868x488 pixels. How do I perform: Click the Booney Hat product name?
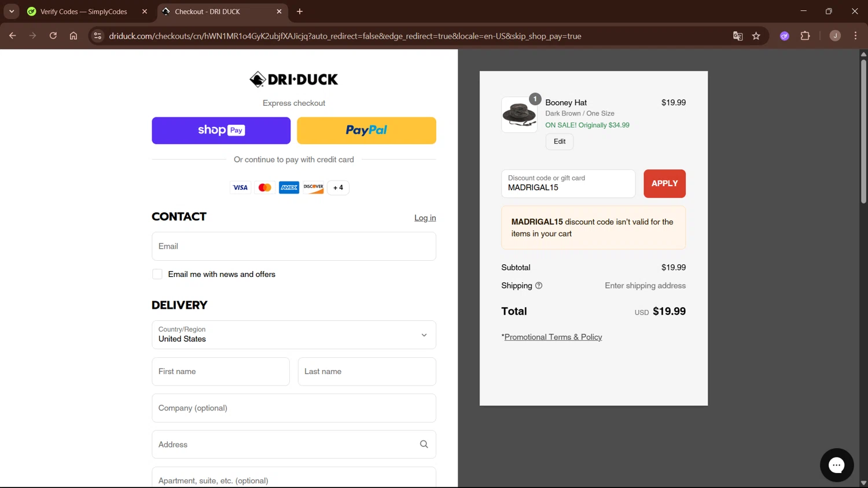point(566,102)
